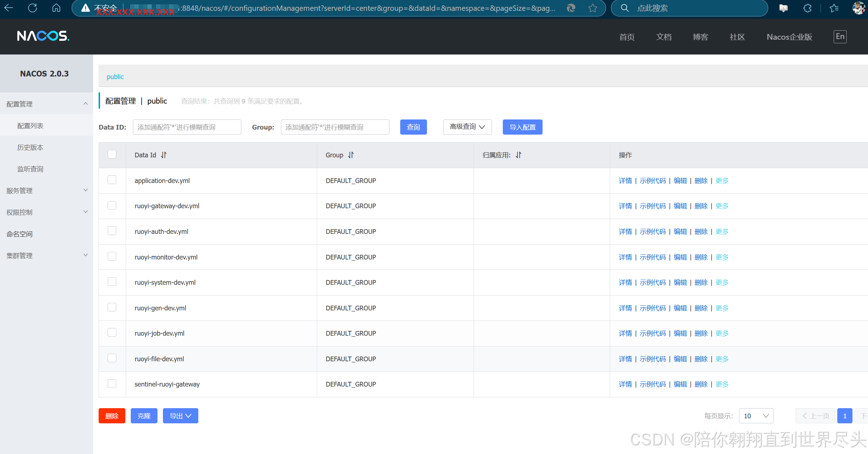This screenshot has width=868, height=454.
Task: Click the blue 查询 button
Action: point(413,127)
